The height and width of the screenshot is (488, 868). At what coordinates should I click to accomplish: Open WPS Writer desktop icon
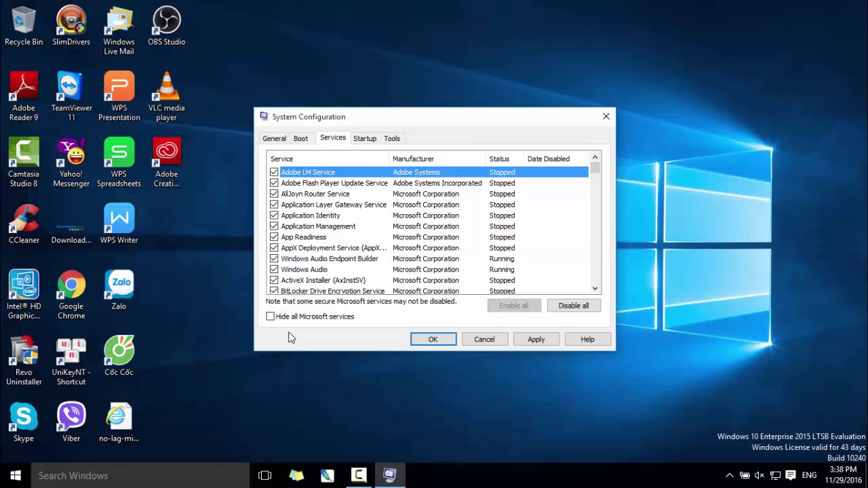click(119, 224)
